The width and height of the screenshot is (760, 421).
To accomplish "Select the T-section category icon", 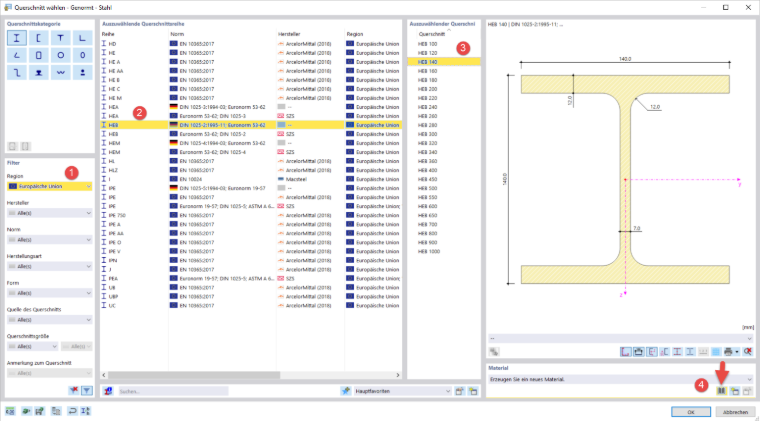I will point(60,38).
